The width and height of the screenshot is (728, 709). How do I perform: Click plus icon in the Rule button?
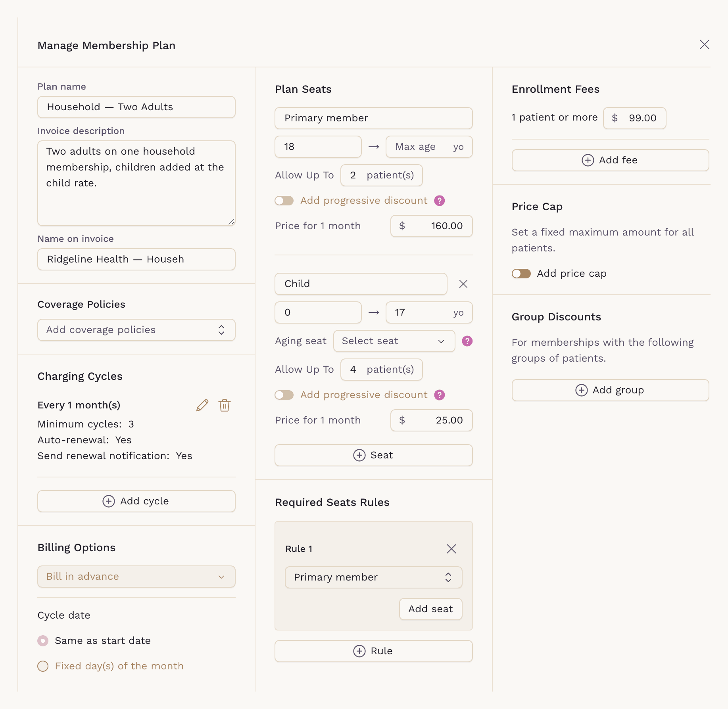point(359,651)
